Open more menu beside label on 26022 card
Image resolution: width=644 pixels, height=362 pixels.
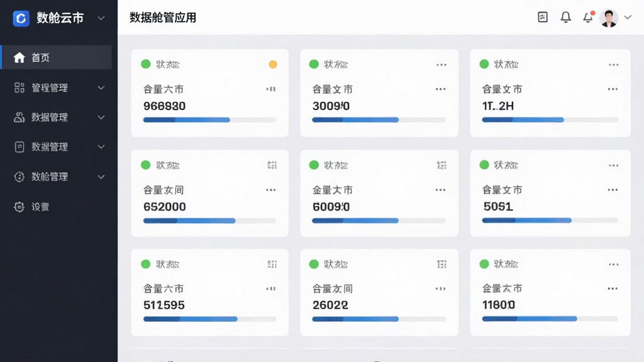441,289
